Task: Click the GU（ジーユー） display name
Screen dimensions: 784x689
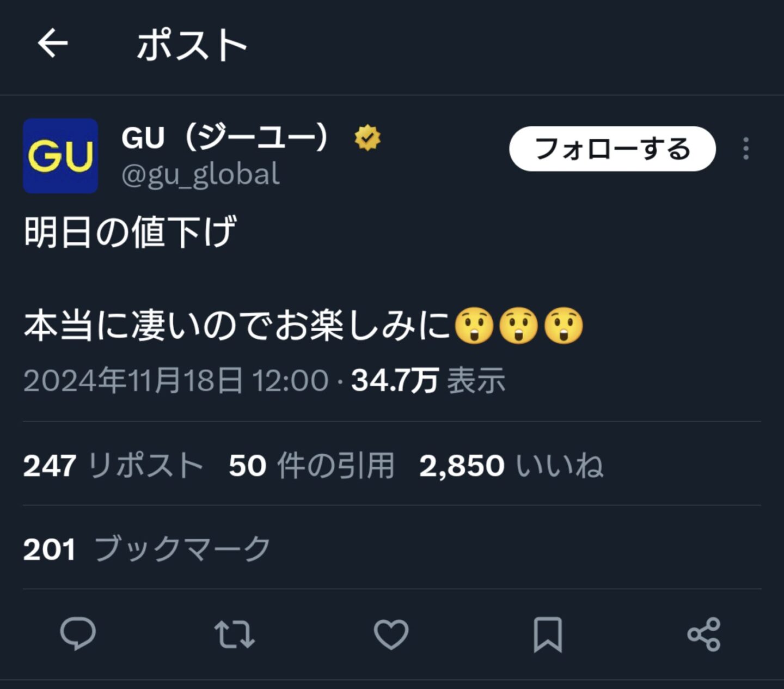Action: click(x=225, y=138)
